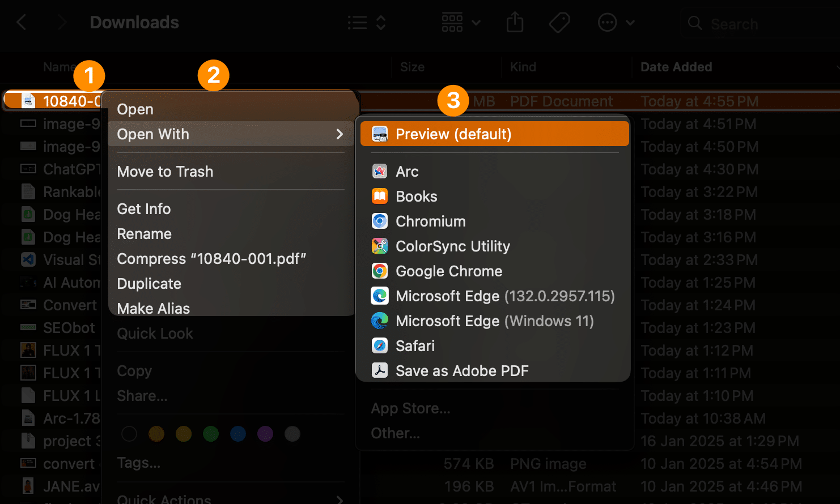Choose Other… in the Open With submenu
Image resolution: width=840 pixels, height=504 pixels.
(494, 433)
